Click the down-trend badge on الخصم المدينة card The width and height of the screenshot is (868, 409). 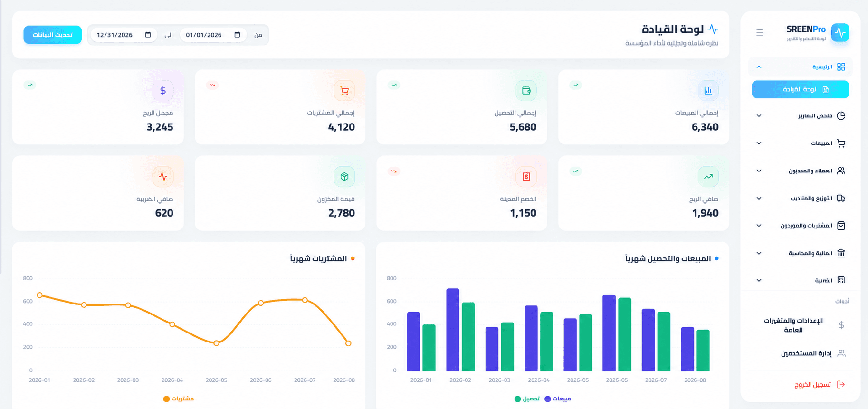pyautogui.click(x=394, y=171)
